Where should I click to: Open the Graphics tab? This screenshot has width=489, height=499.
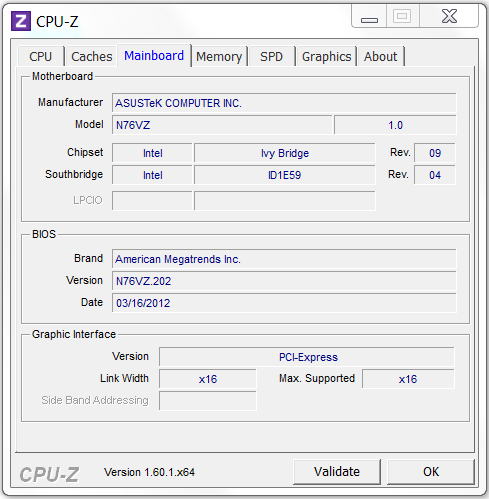[x=326, y=56]
